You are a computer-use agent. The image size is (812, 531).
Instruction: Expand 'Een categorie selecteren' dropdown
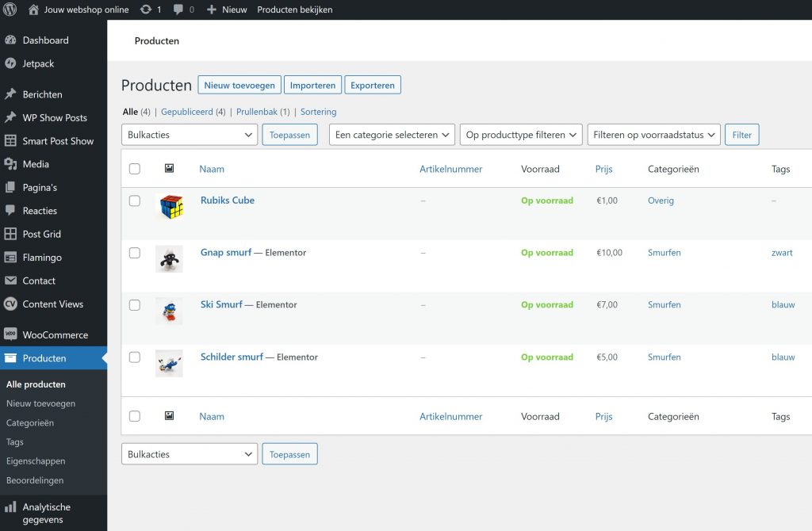point(392,135)
